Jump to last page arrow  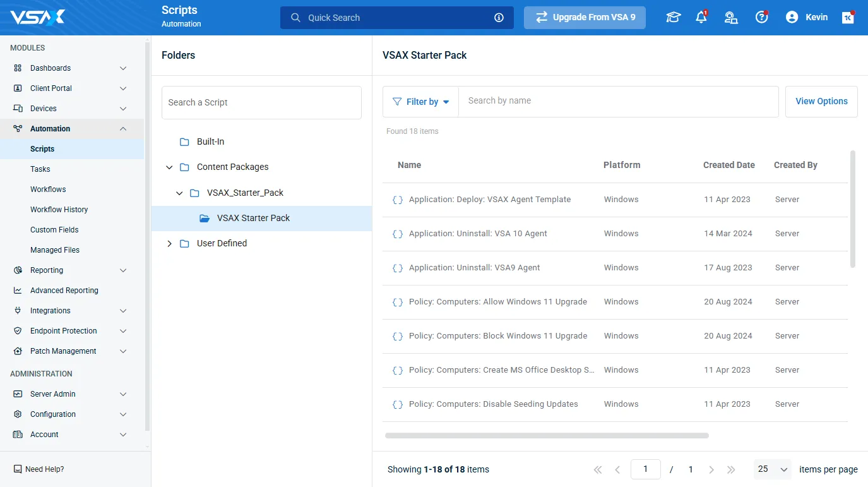[731, 469]
